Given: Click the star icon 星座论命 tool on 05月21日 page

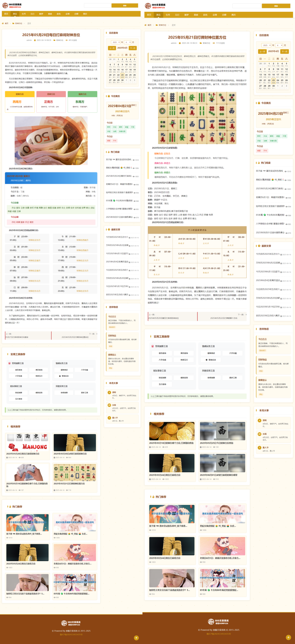Looking at the screenshot, I should click(x=206, y=360).
